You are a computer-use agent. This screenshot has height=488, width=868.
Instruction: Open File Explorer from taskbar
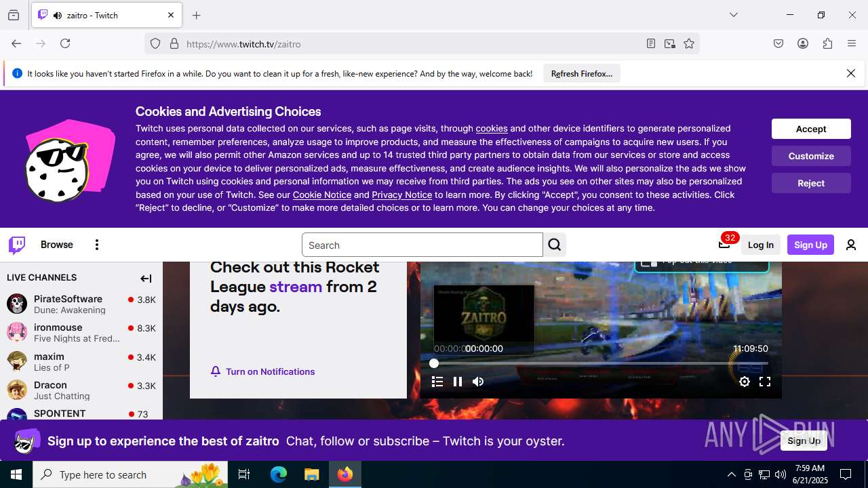[x=311, y=474]
